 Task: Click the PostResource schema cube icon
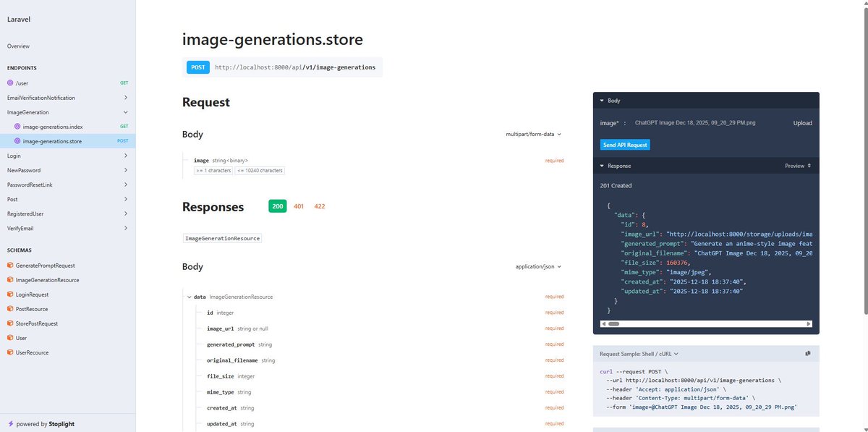coord(10,309)
